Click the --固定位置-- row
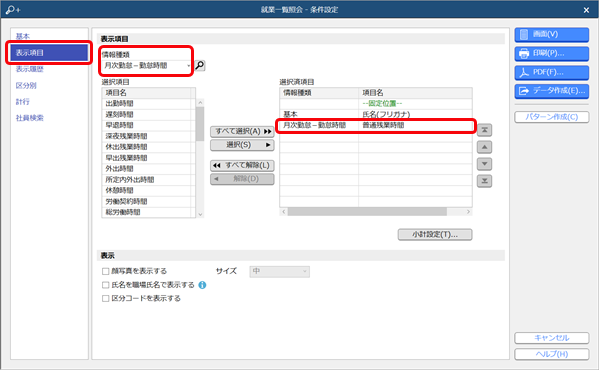The height and width of the screenshot is (370, 599). click(x=376, y=103)
